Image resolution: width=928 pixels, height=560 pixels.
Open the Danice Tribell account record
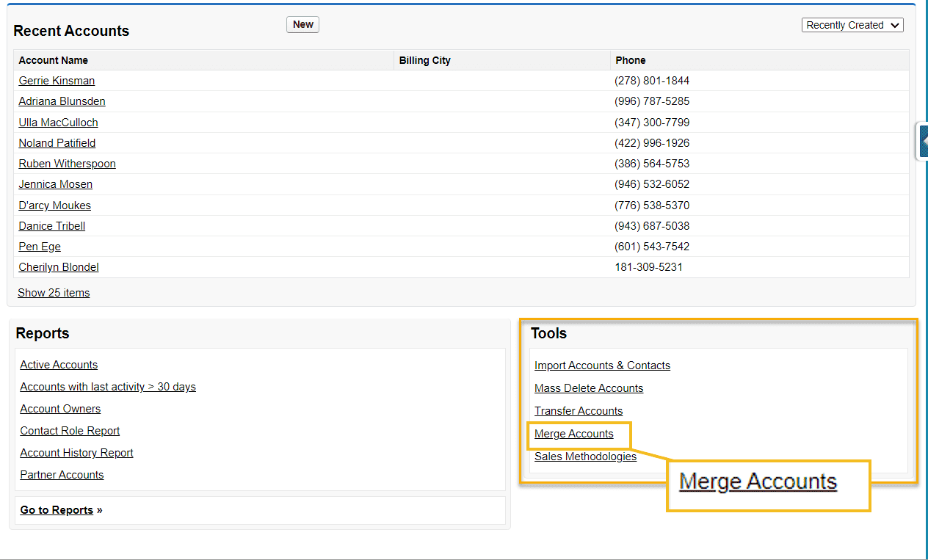coord(51,225)
